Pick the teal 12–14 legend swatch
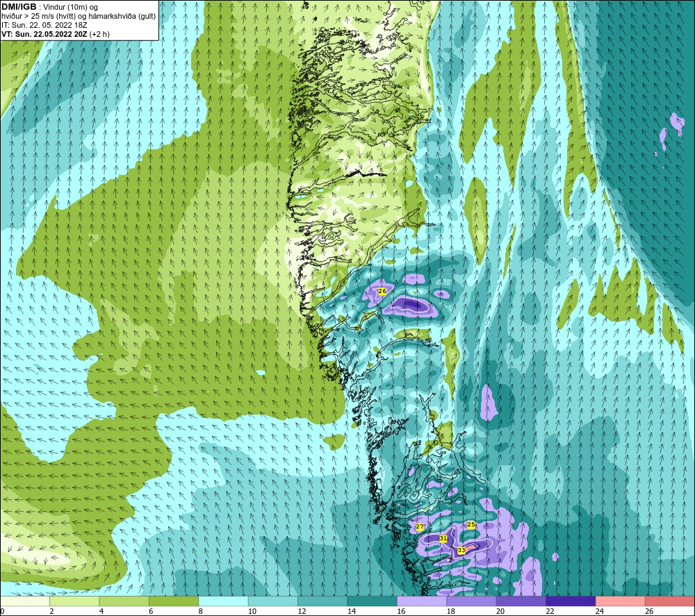This screenshot has width=695, height=616. [322, 601]
